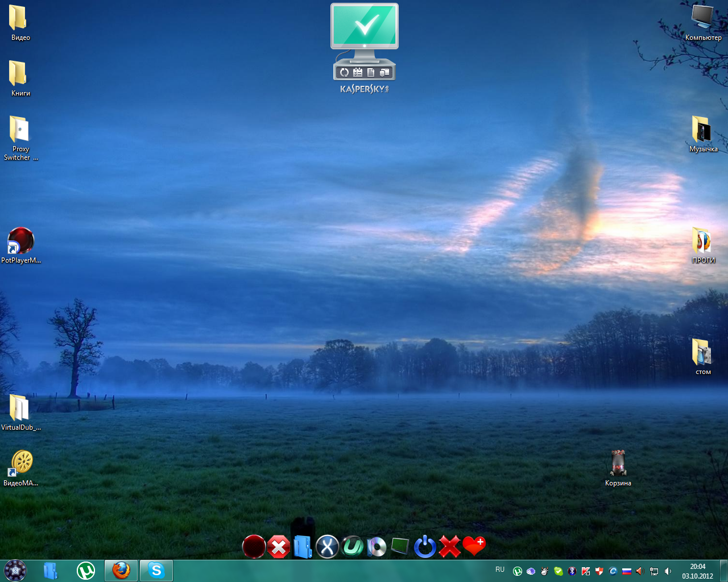Screen dimensions: 728x582
Task: Click the RU language indicator
Action: tap(500, 569)
